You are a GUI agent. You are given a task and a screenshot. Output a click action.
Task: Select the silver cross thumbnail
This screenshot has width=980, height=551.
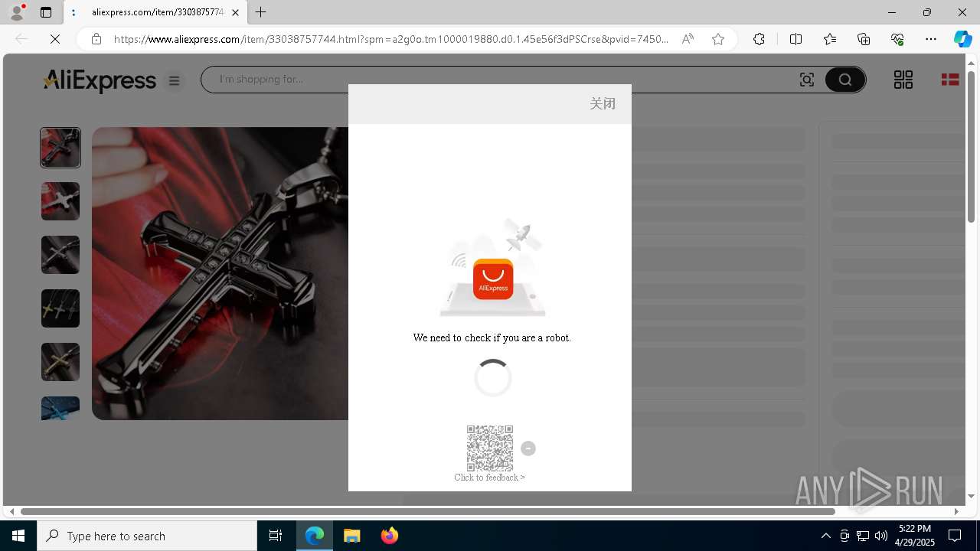click(x=60, y=201)
